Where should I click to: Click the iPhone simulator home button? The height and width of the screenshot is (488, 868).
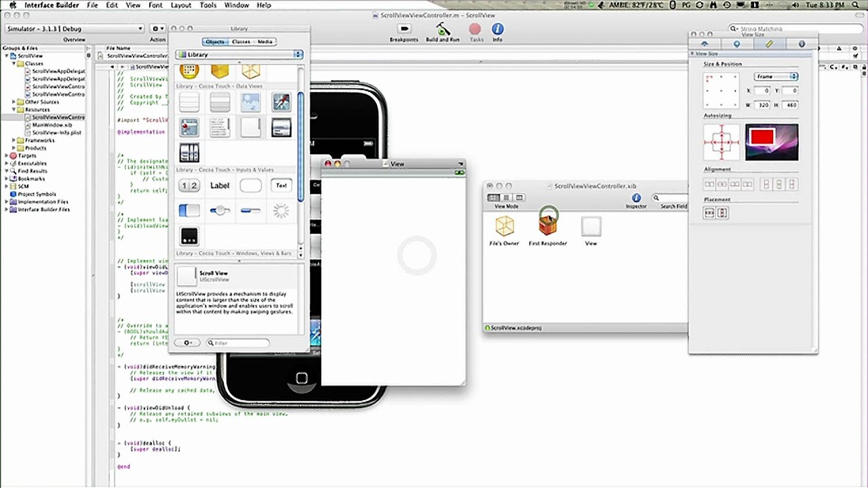(x=302, y=378)
